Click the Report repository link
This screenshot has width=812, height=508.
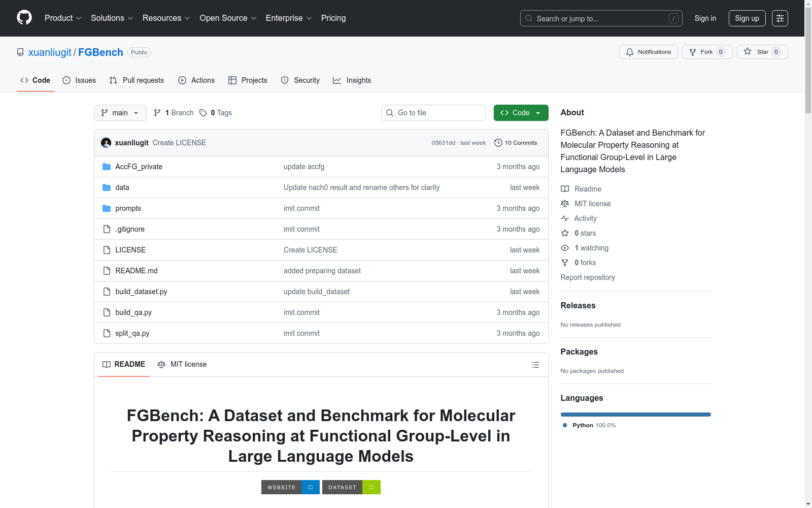pyautogui.click(x=588, y=277)
